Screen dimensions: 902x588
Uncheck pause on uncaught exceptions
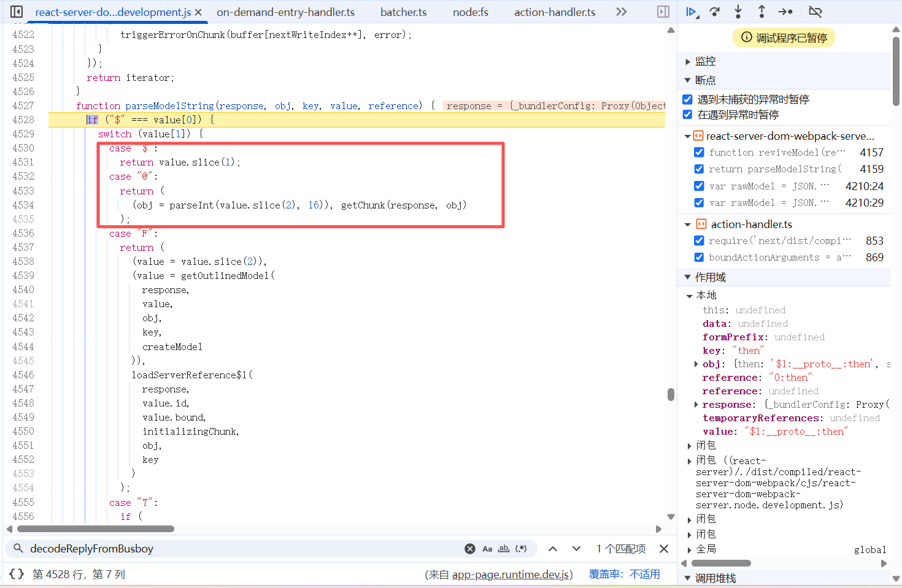tap(688, 99)
